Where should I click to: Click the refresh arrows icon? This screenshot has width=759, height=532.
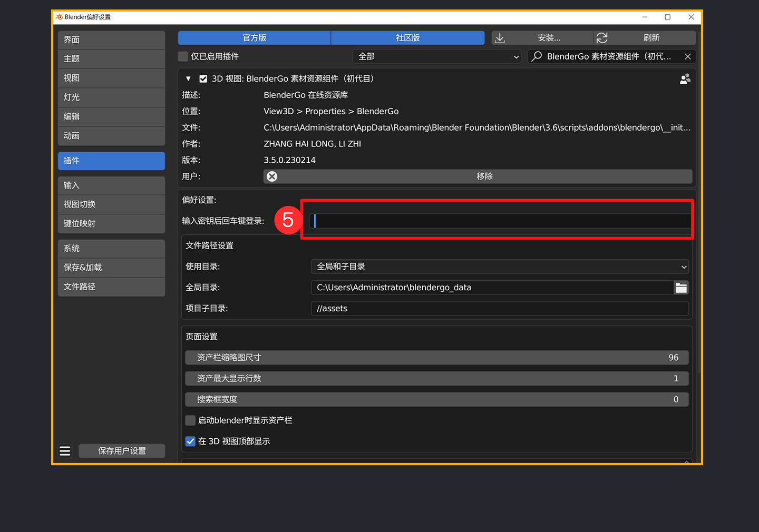(x=602, y=38)
